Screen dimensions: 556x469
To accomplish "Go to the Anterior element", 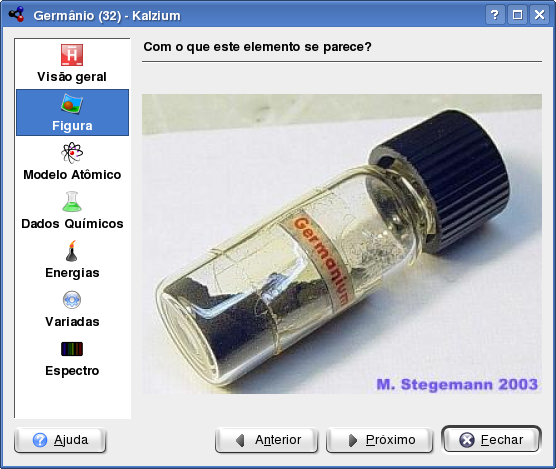I will [x=266, y=440].
